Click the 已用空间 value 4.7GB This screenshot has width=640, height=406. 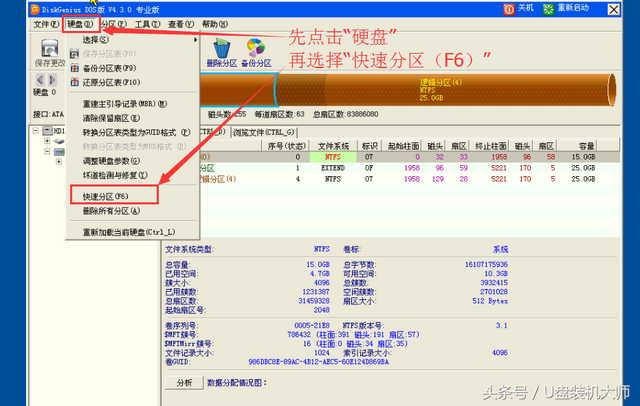[x=320, y=273]
